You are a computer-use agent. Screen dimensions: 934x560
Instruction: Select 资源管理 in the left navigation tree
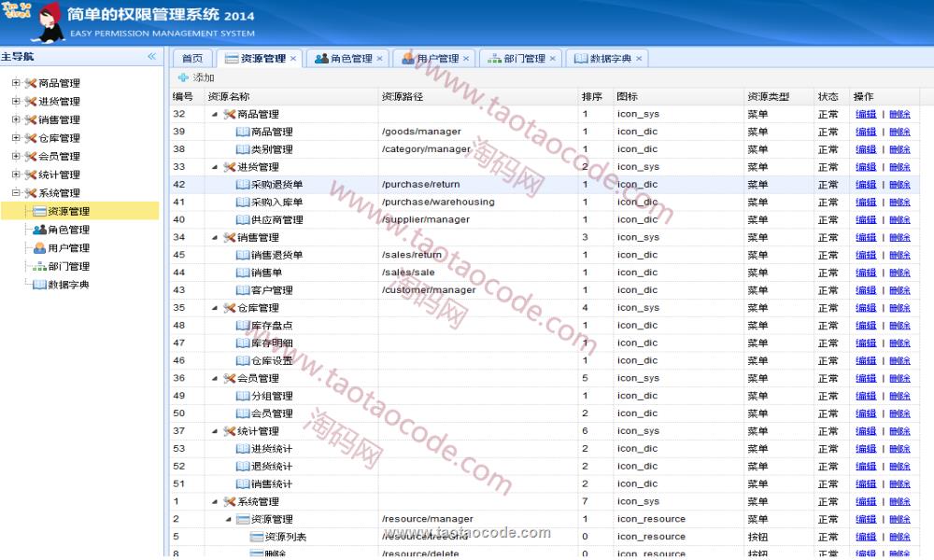coord(68,212)
